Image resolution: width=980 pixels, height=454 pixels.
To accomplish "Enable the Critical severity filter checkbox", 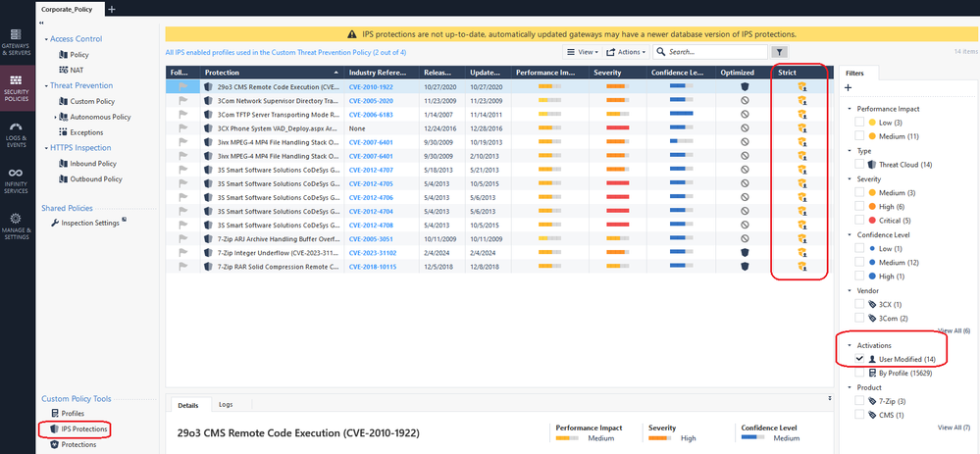I will coord(860,221).
